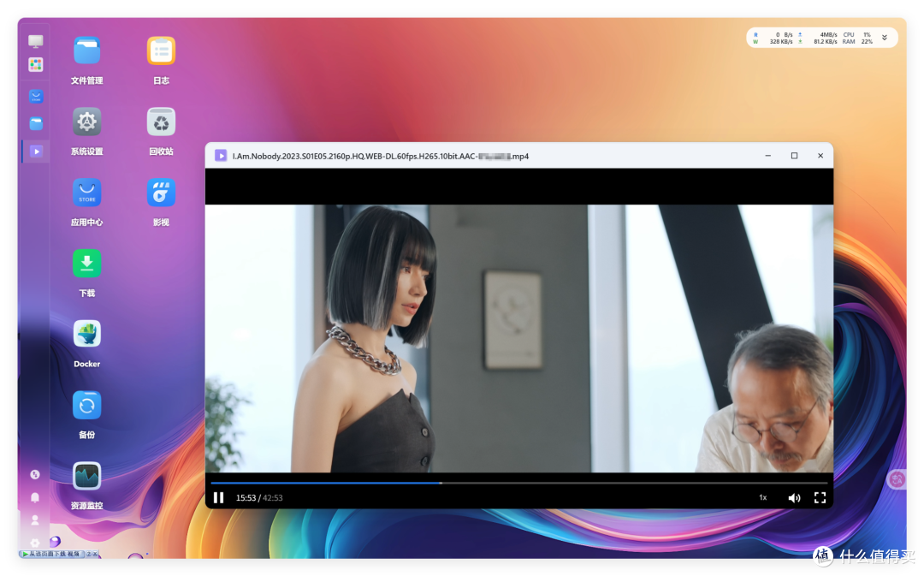This screenshot has height=576, width=924.
Task: Switch to the Store app in sidebar
Action: tap(36, 96)
